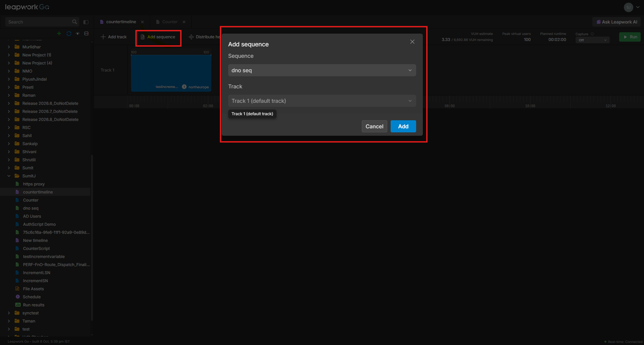
Task: Click the SJ user avatar
Action: 629,7
